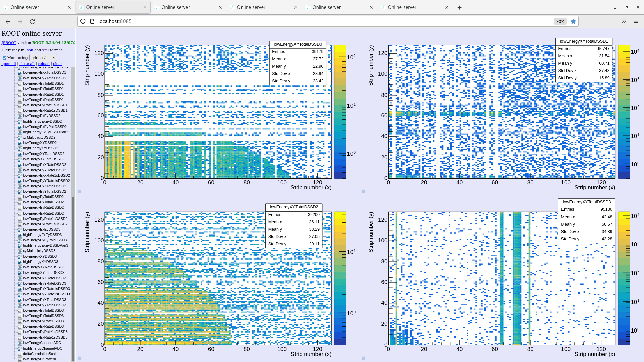
Task: Click the 90% zoom level indicator
Action: coord(560,21)
